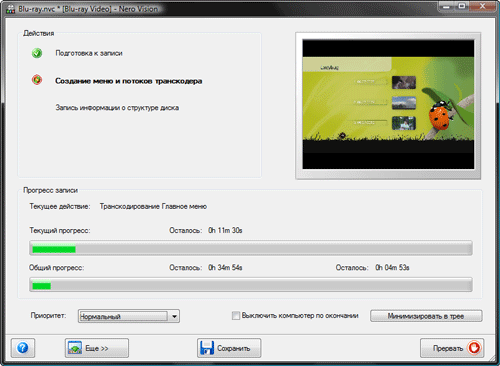This screenshot has width=500, height=366.
Task: Save the project with Сохранить
Action: pos(229,348)
